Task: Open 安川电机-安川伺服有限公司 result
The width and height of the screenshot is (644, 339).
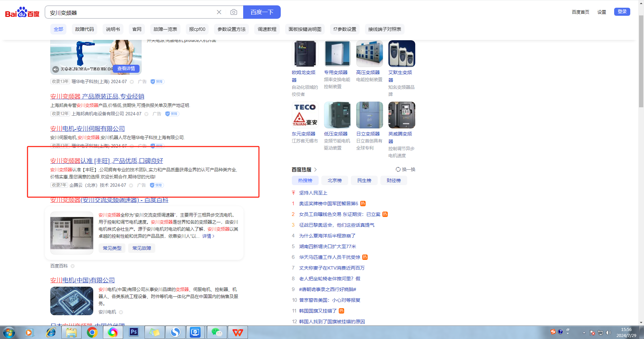Action: point(88,129)
